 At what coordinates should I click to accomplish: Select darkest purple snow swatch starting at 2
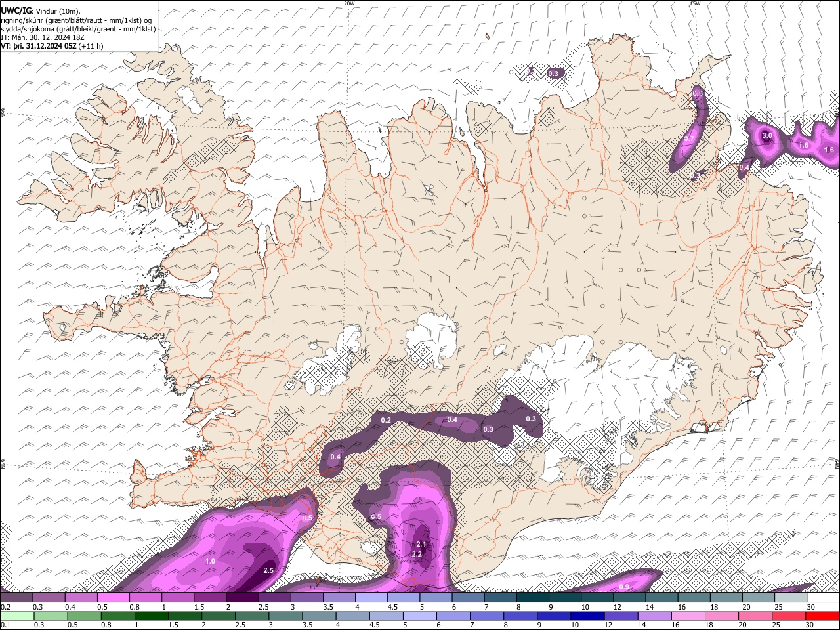coord(242,598)
